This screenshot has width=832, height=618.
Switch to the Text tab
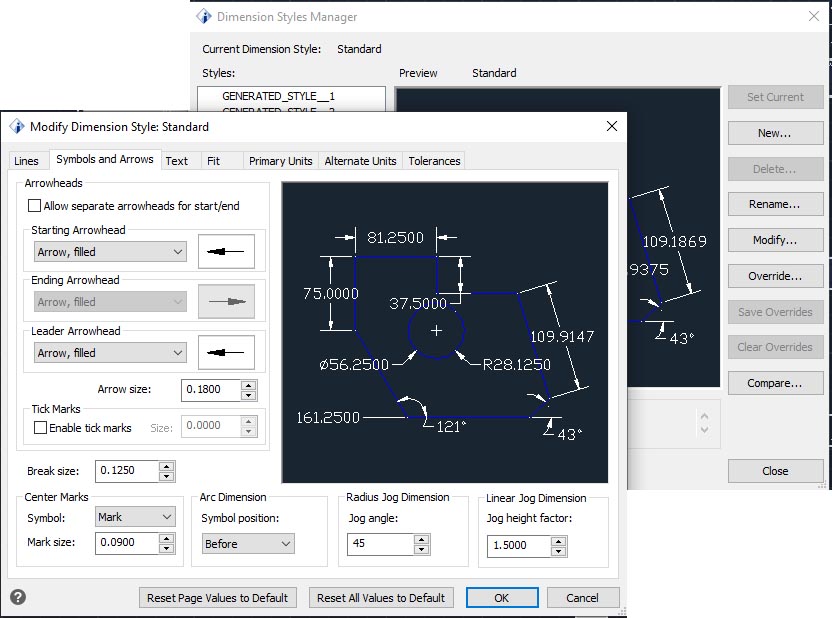[x=179, y=160]
